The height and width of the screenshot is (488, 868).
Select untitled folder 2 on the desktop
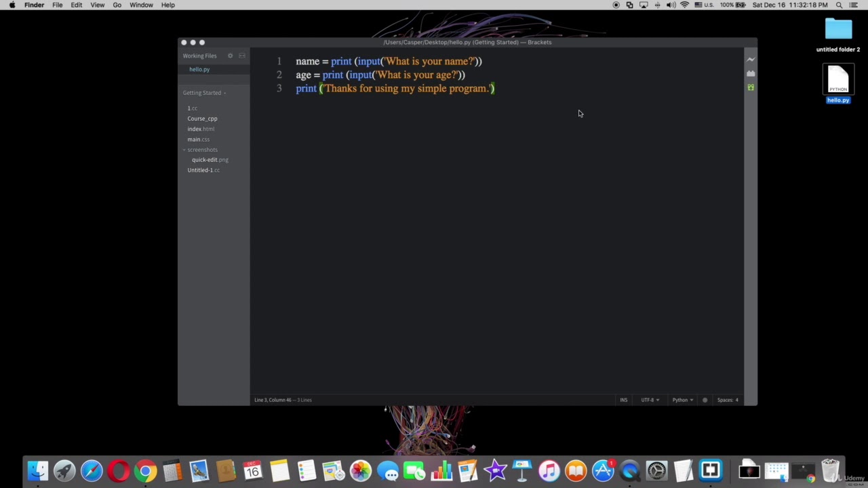coord(838,35)
